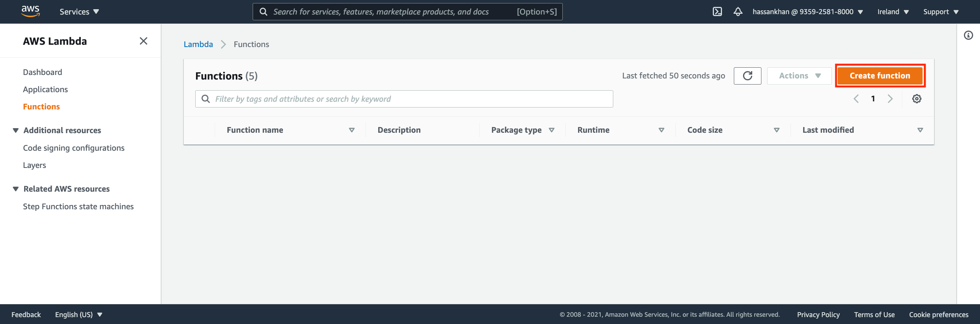Click the function filter search field

pyautogui.click(x=404, y=99)
